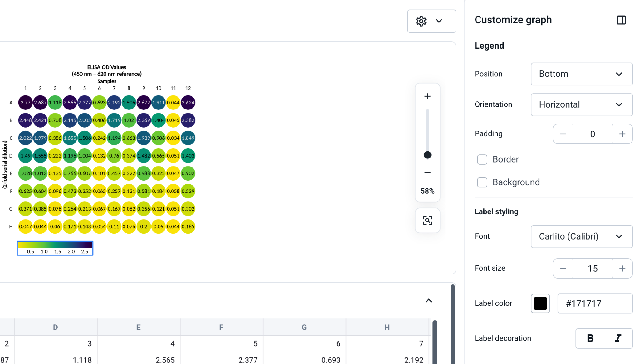Open the legend Position dropdown
The width and height of the screenshot is (639, 364).
[x=582, y=74]
